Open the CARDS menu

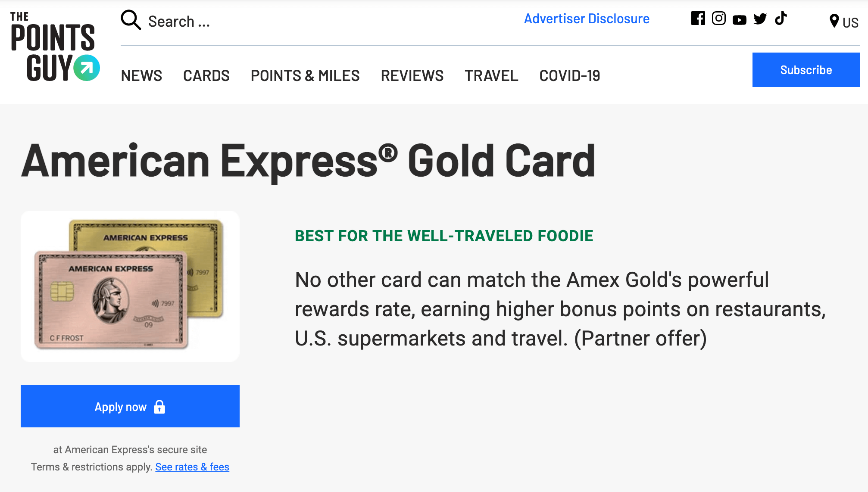click(206, 76)
